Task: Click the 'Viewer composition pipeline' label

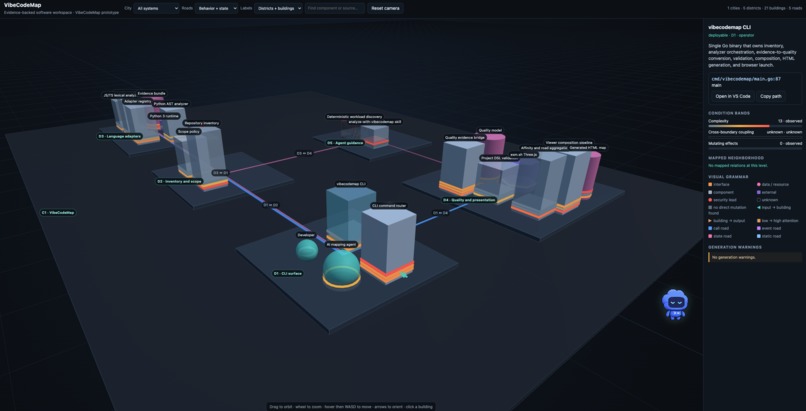Action: 569,143
